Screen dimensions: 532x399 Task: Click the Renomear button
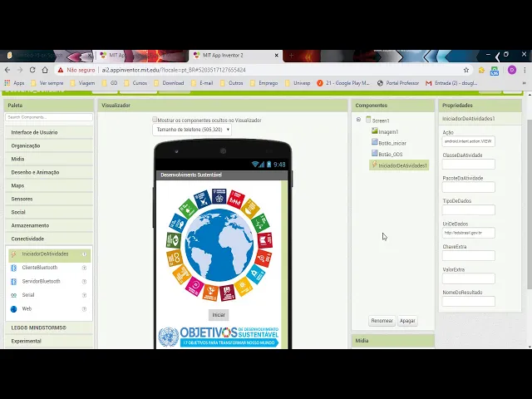[x=382, y=321]
